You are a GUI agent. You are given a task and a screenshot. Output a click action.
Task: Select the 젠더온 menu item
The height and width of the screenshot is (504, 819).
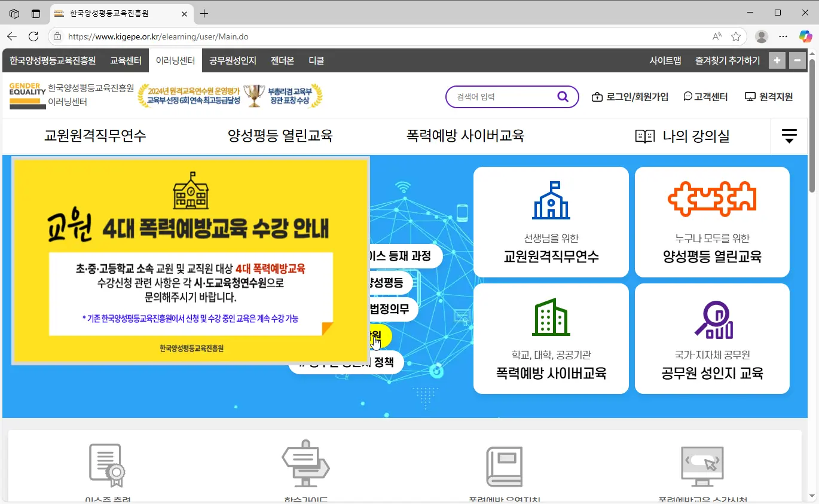point(282,60)
